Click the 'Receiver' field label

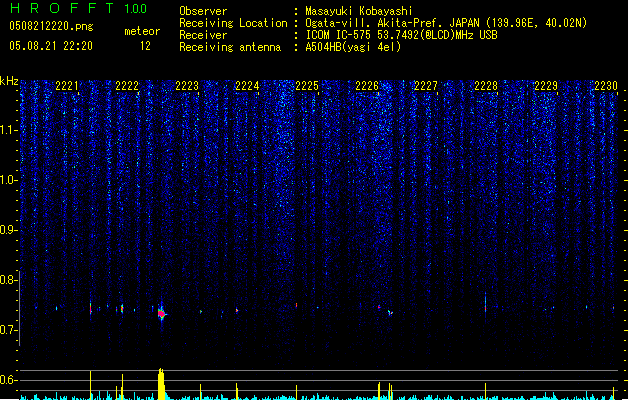203,35
